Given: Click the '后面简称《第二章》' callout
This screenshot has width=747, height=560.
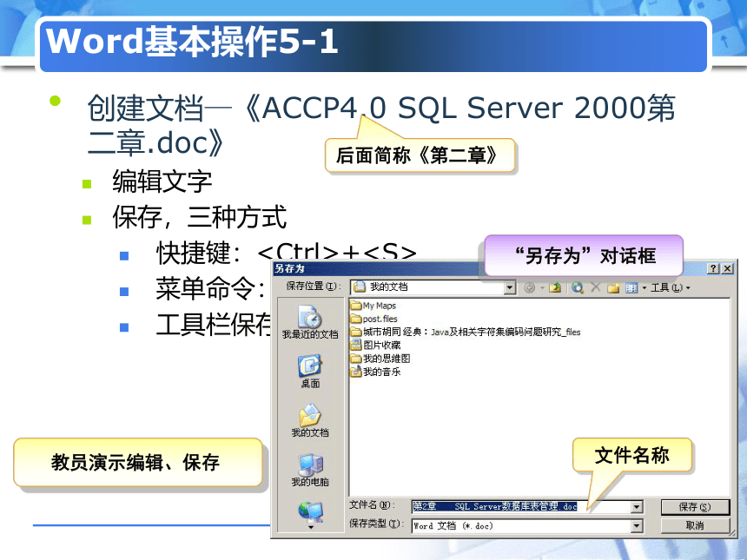Looking at the screenshot, I should [420, 155].
